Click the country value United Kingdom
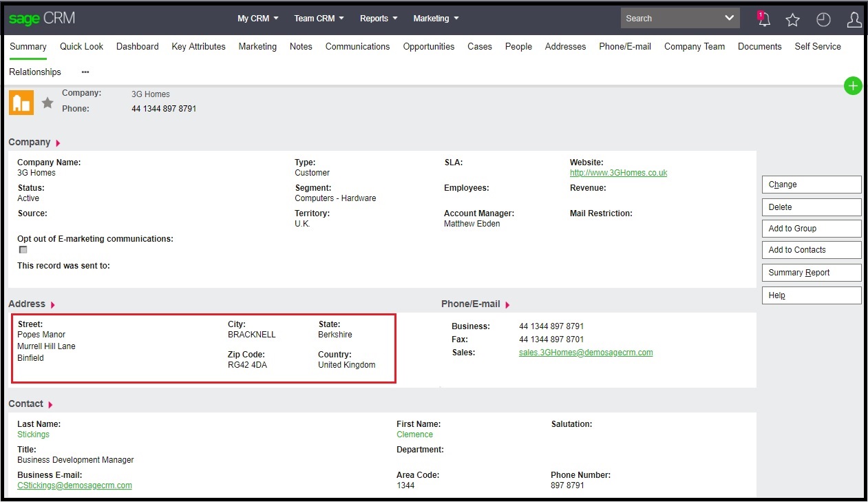This screenshot has height=502, width=868. [347, 365]
